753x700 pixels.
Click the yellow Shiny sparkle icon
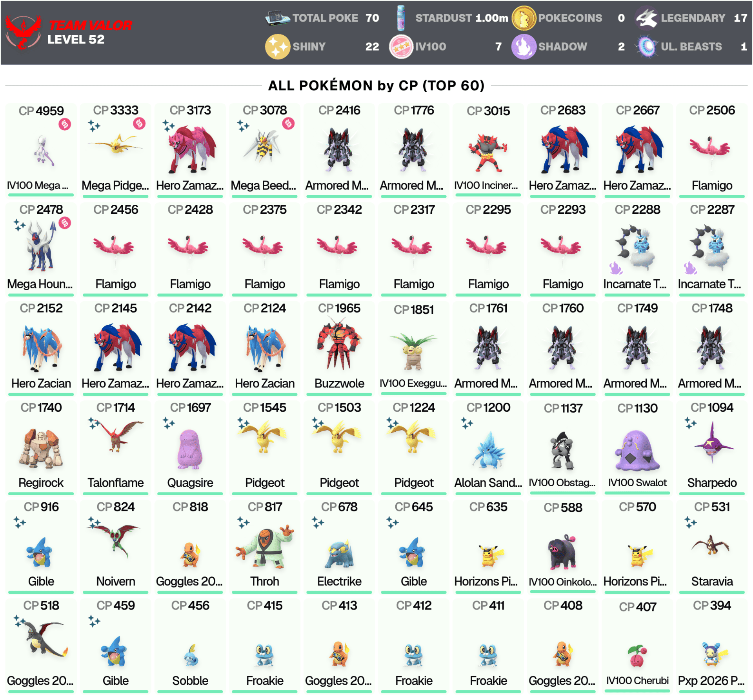pos(278,47)
